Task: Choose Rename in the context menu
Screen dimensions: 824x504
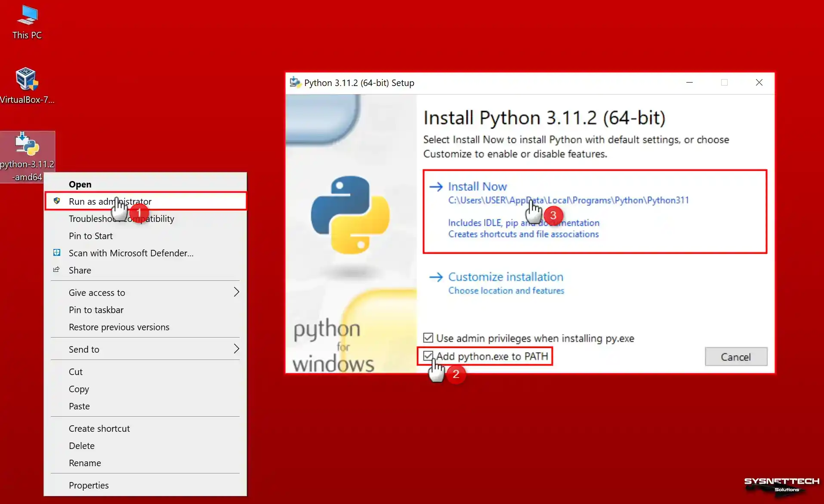Action: [145, 463]
